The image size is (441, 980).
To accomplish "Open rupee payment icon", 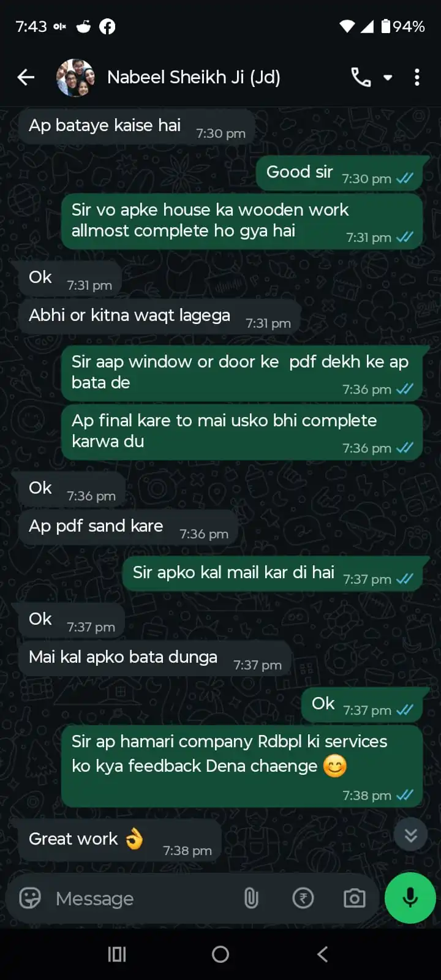I will coord(303,898).
